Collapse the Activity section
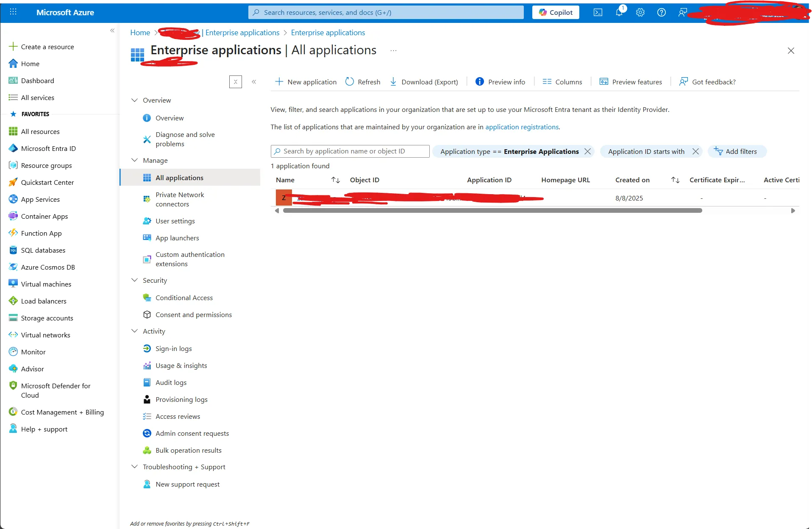 135,331
